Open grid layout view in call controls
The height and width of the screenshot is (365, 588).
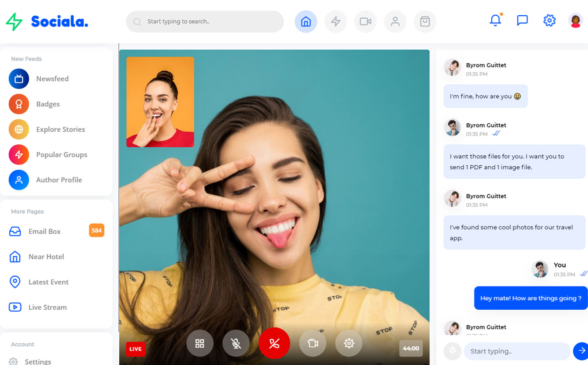click(x=200, y=343)
